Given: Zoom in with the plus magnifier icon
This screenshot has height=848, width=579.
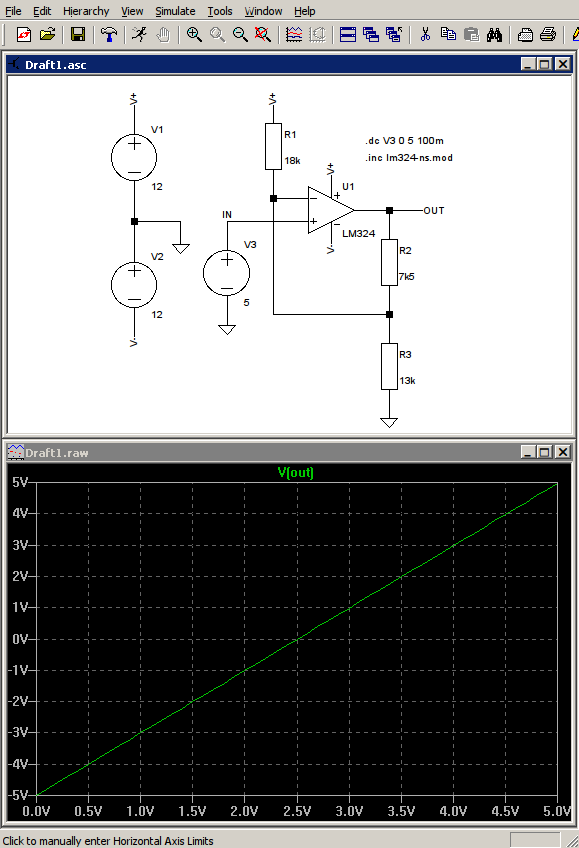Looking at the screenshot, I should click(x=194, y=35).
